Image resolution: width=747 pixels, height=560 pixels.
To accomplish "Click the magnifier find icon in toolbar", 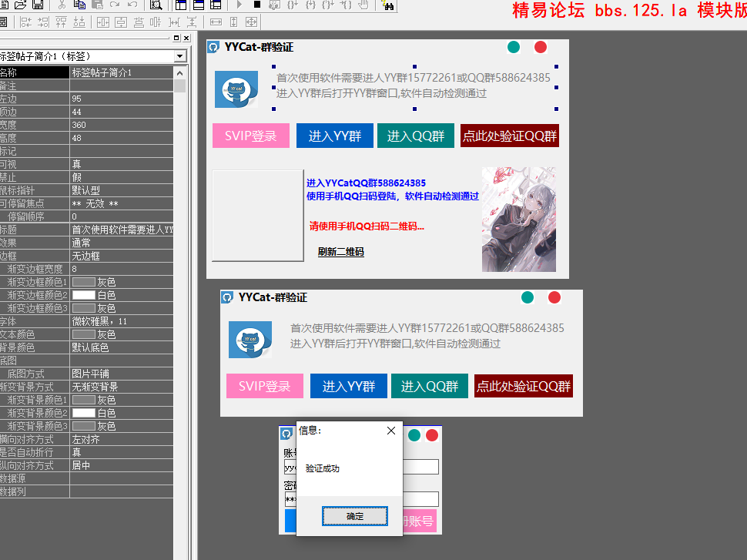I will point(155,5).
